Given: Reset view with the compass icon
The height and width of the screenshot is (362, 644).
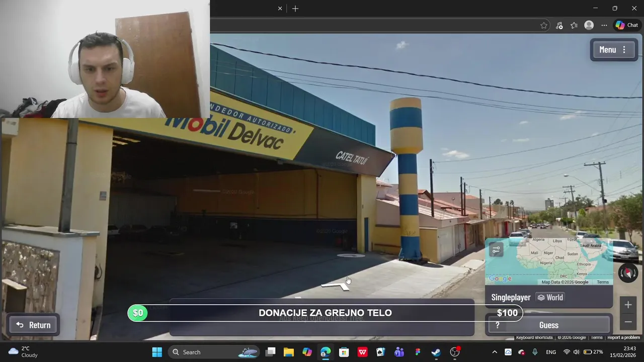Looking at the screenshot, I should 628,273.
